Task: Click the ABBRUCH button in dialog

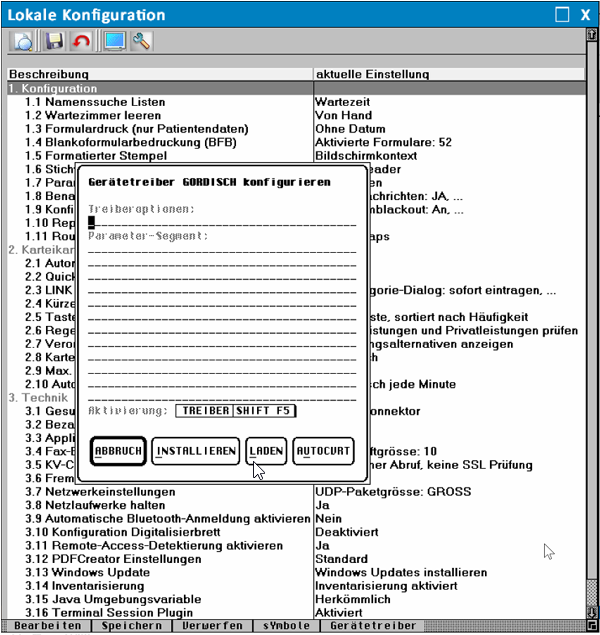Action: (118, 451)
